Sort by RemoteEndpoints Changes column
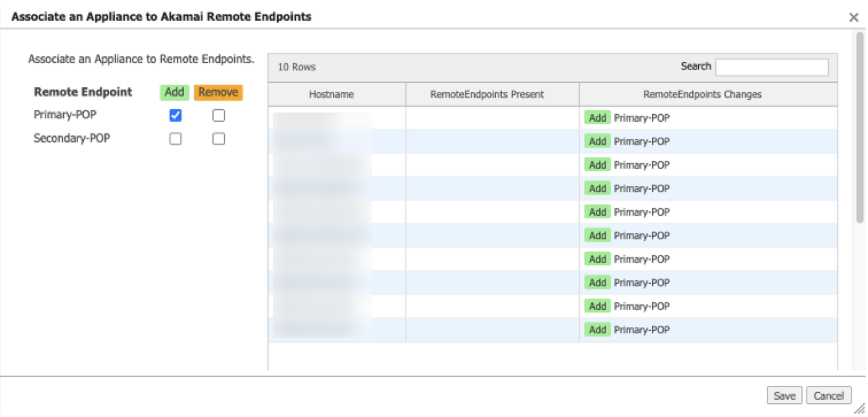Viewport: 868px width, 417px height. coord(702,95)
